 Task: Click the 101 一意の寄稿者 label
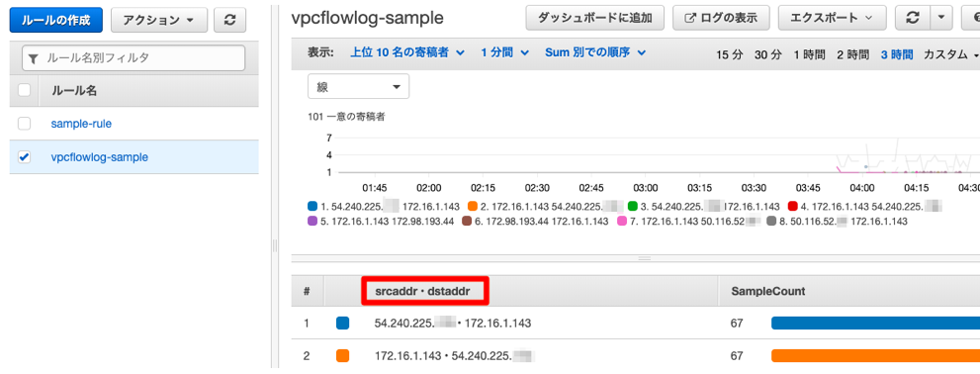pos(347,117)
